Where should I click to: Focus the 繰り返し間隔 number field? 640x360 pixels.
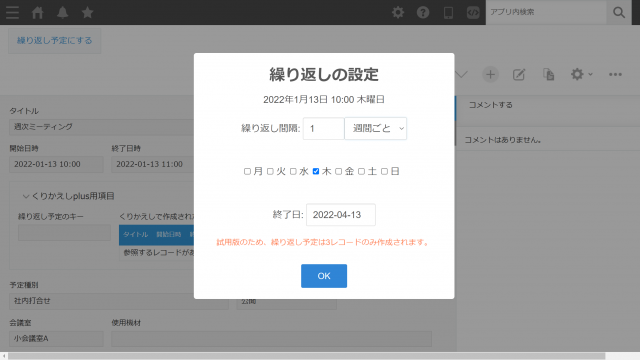(x=323, y=129)
